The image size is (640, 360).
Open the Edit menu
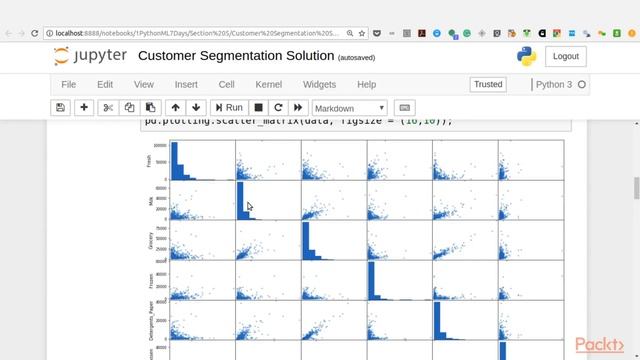(x=105, y=84)
